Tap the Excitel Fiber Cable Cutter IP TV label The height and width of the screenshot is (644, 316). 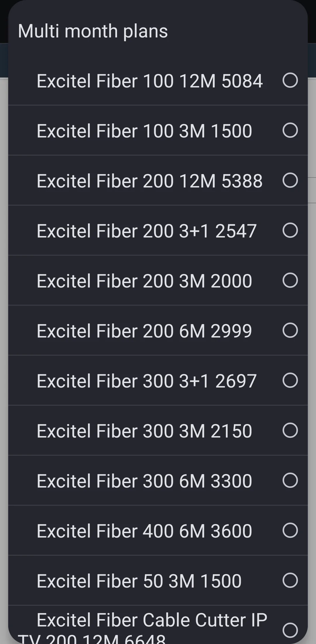coord(152,620)
